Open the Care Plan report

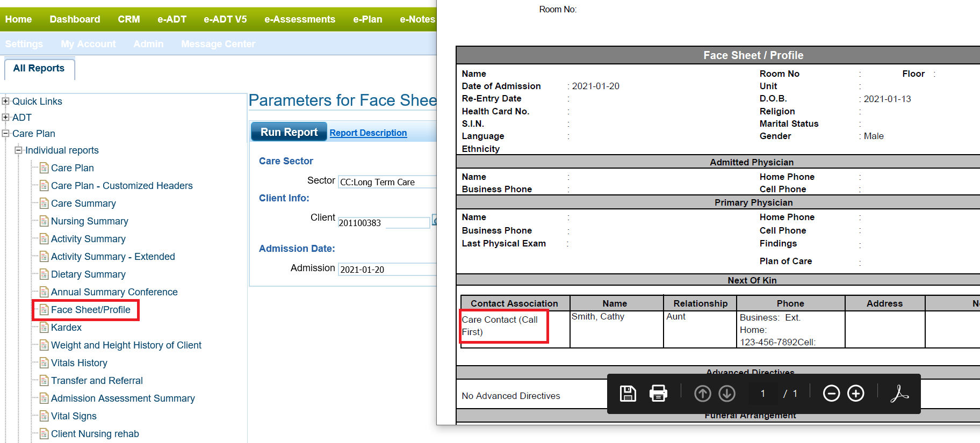[x=73, y=168]
